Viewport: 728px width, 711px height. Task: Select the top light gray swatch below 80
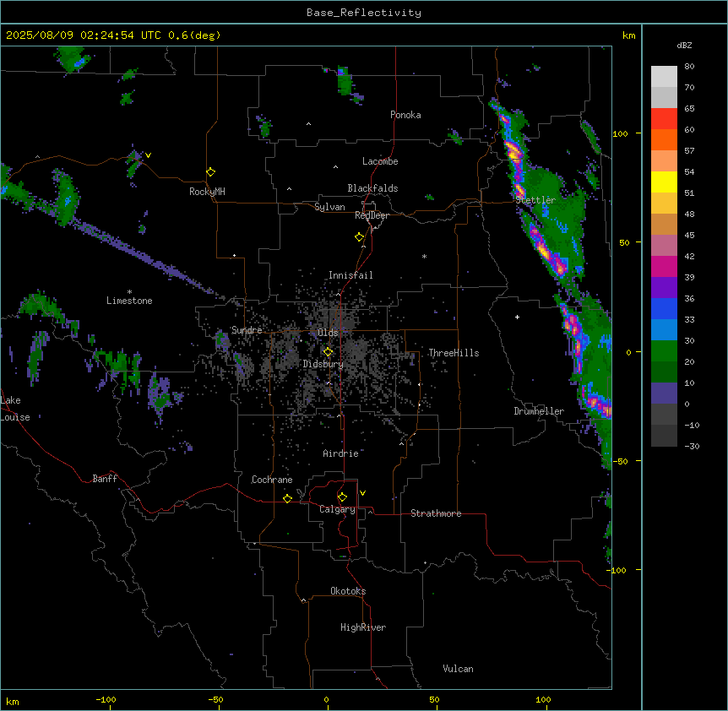664,77
